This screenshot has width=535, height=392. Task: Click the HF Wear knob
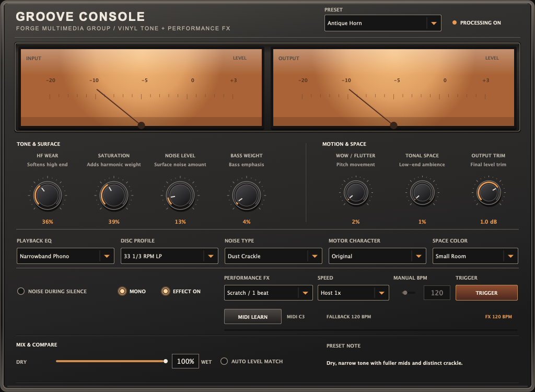click(48, 195)
